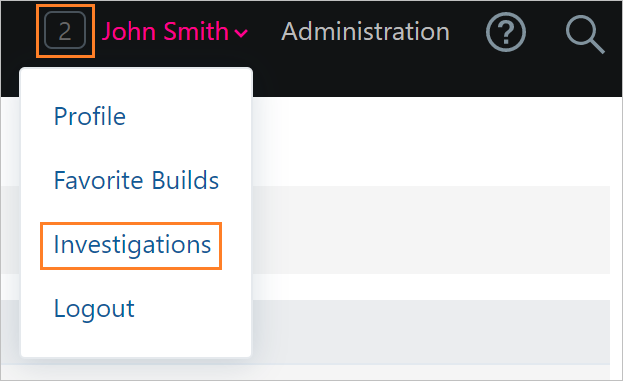Viewport: 623px width, 381px height.
Task: Click the investigations counter badge showing 2
Action: (65, 31)
